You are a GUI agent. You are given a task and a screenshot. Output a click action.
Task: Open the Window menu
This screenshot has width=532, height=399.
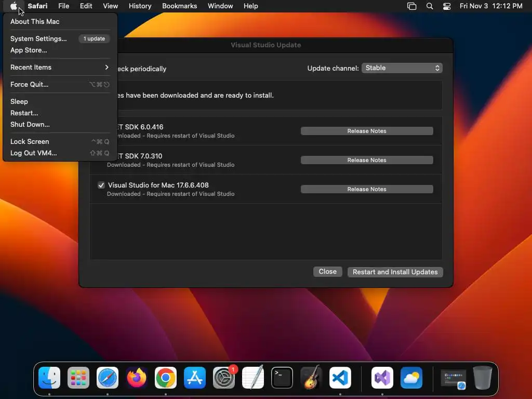(x=220, y=6)
